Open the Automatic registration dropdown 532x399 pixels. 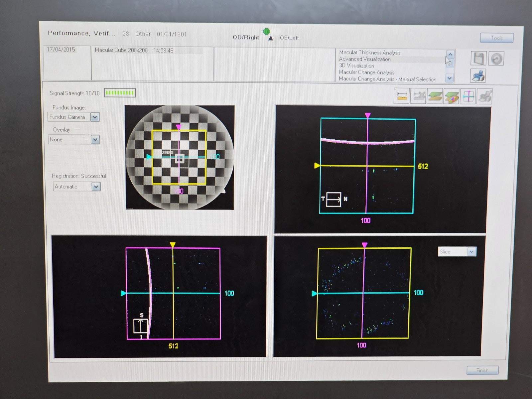[96, 187]
